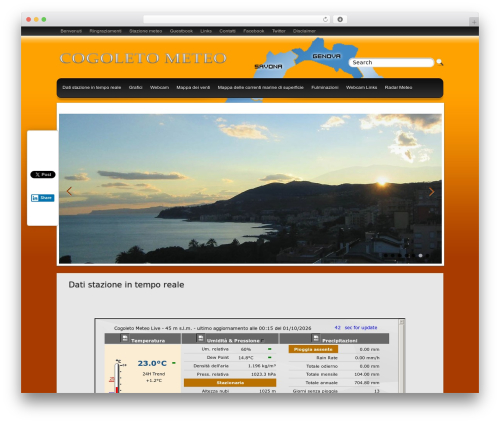Select the first slideshow dot
The image size is (500, 423).
click(x=385, y=255)
